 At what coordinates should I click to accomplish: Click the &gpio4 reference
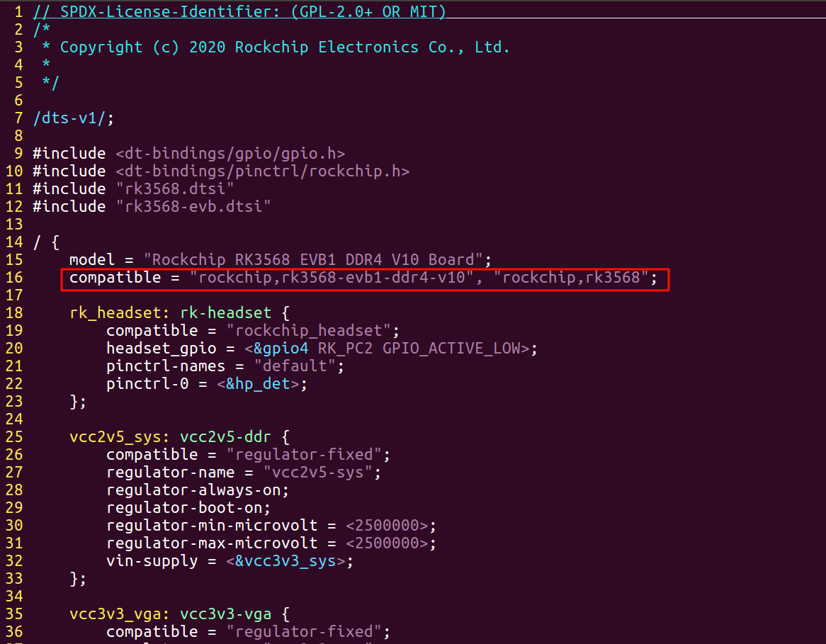point(281,349)
